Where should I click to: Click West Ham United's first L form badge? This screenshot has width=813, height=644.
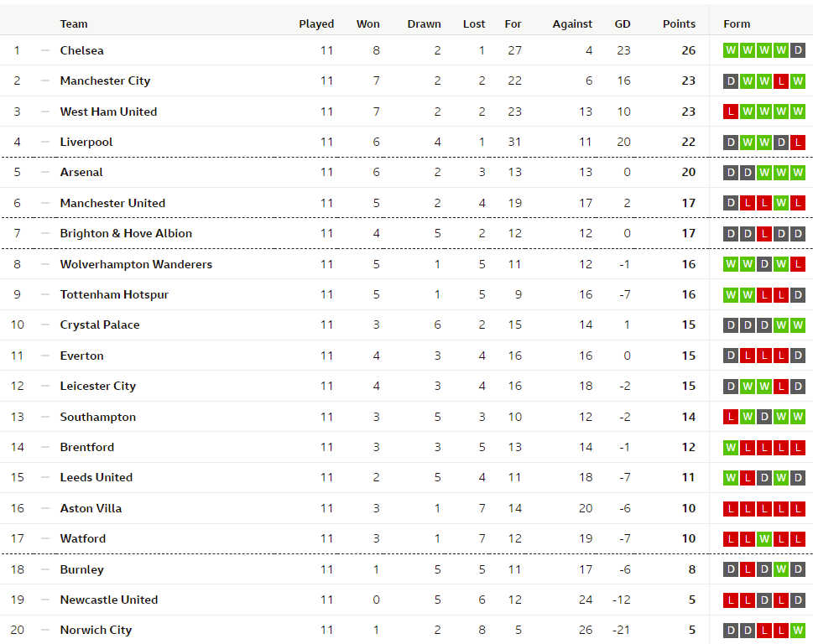(731, 112)
